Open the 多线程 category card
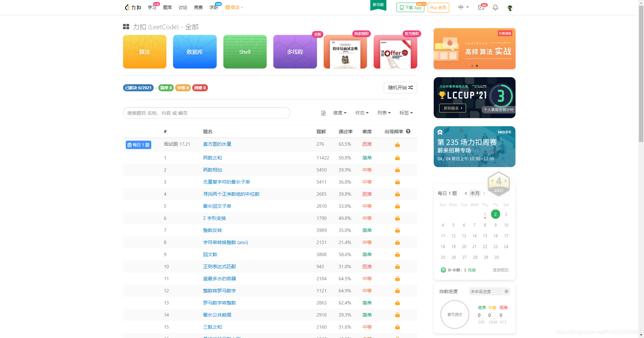 [x=295, y=52]
